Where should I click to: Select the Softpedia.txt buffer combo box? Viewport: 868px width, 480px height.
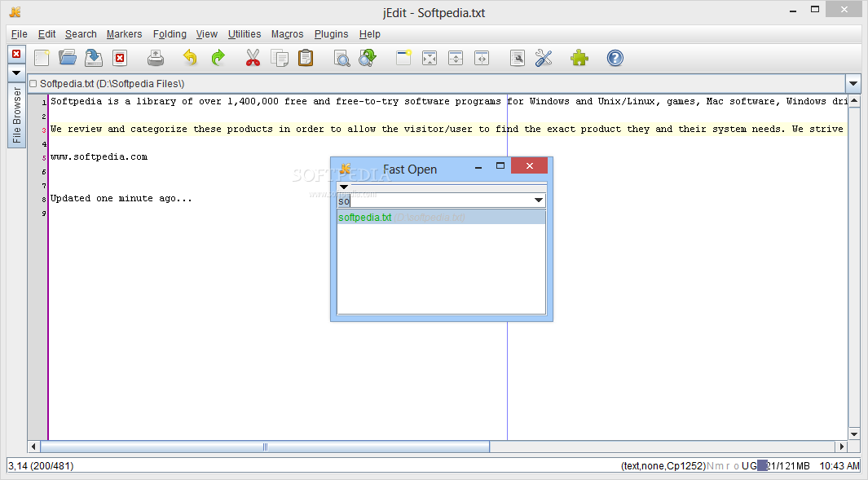pyautogui.click(x=437, y=84)
